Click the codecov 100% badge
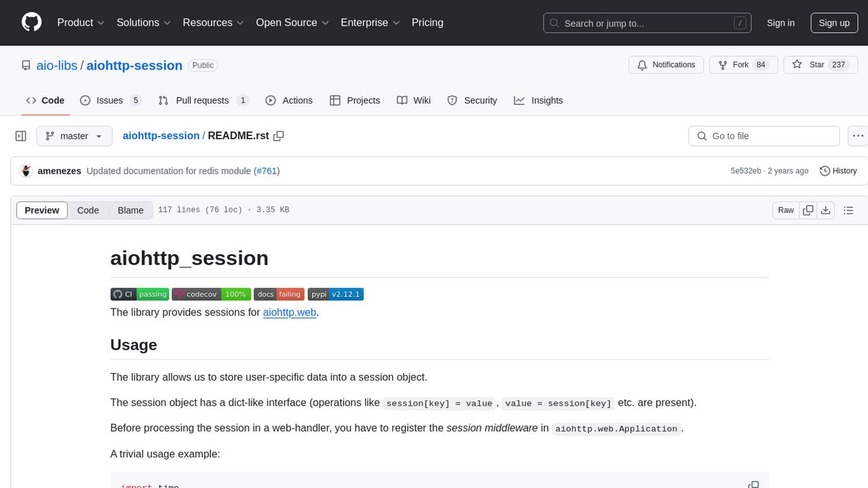The width and height of the screenshot is (868, 488). coord(211,294)
